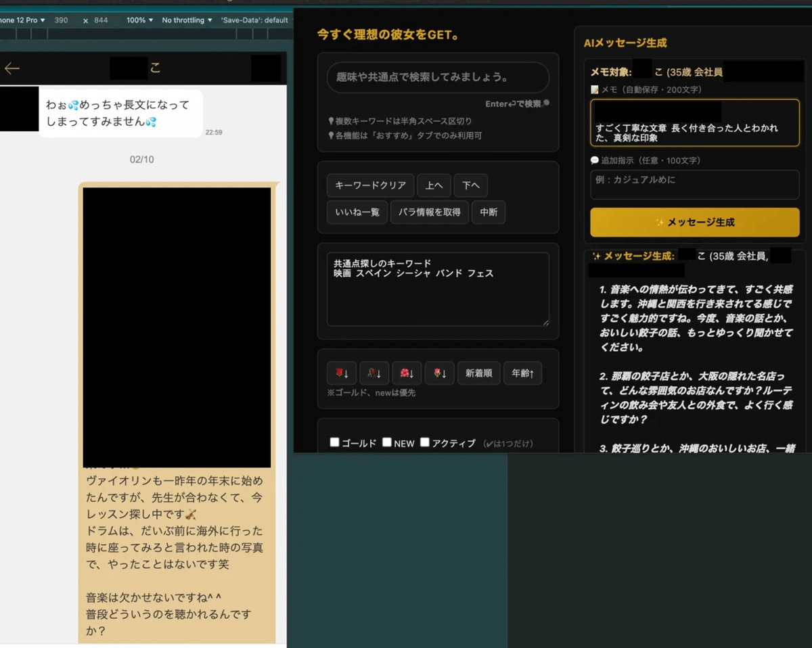The width and height of the screenshot is (812, 648).
Task: Click the 共通点探しのキーワード textarea
Action: (x=438, y=290)
